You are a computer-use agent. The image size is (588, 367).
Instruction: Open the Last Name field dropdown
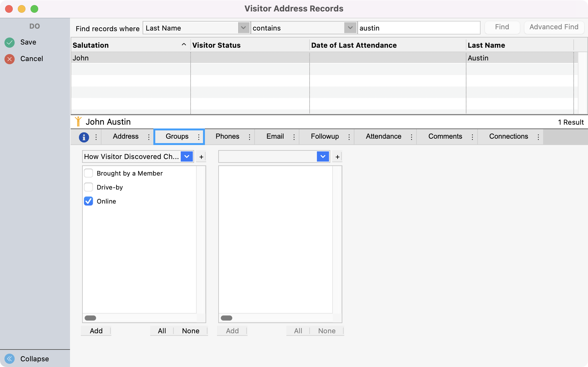[x=243, y=28]
